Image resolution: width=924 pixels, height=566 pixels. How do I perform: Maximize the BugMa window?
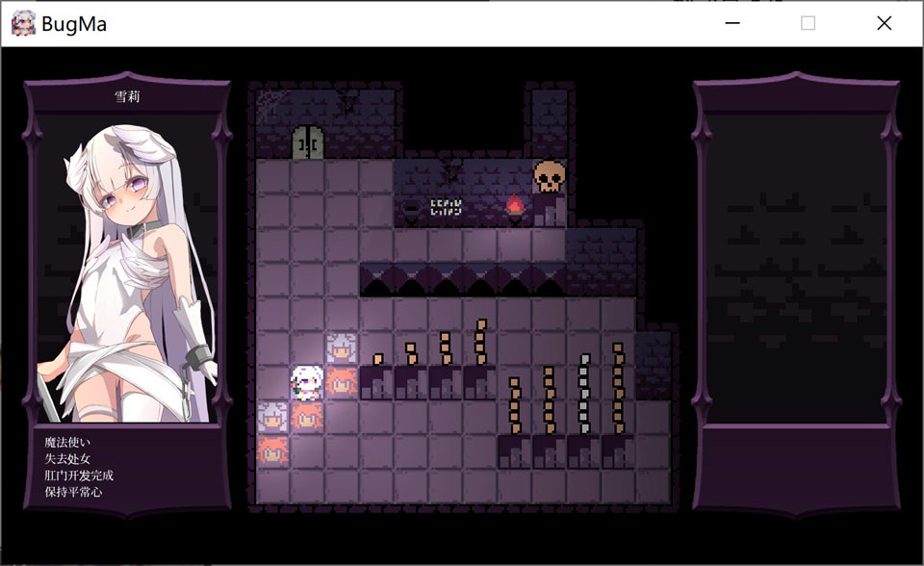tap(808, 24)
